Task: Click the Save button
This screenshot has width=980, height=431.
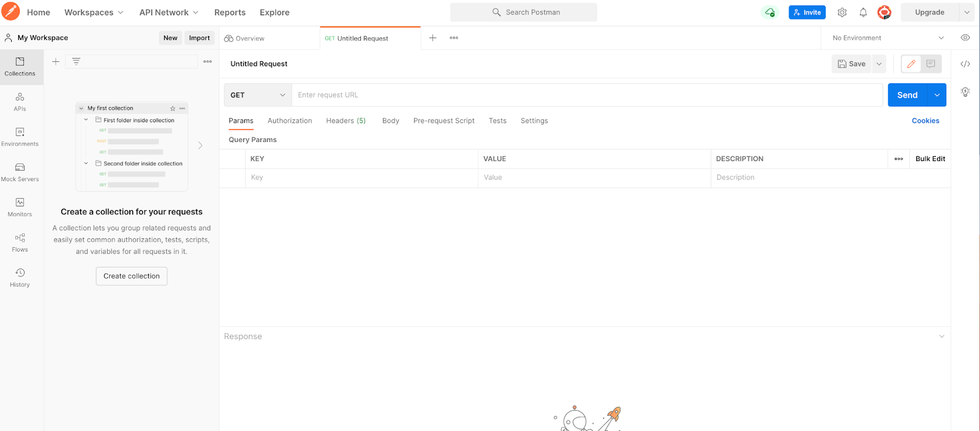Action: click(851, 64)
